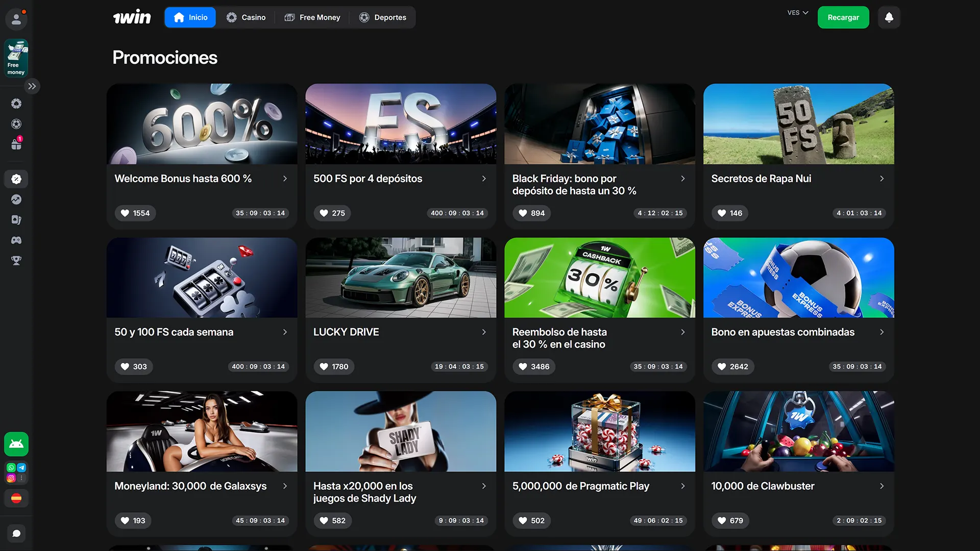
Task: Open the Free money banner thumbnail
Action: click(16, 58)
